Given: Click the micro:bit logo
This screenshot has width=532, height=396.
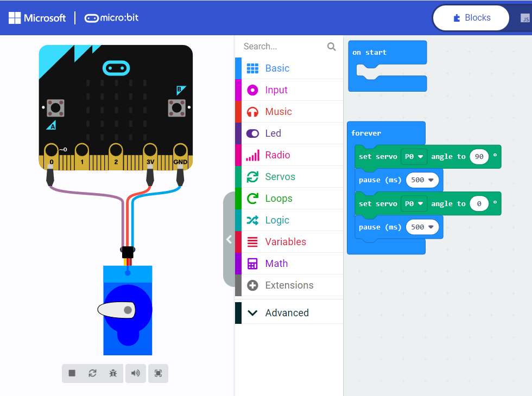Looking at the screenshot, I should 111,17.
